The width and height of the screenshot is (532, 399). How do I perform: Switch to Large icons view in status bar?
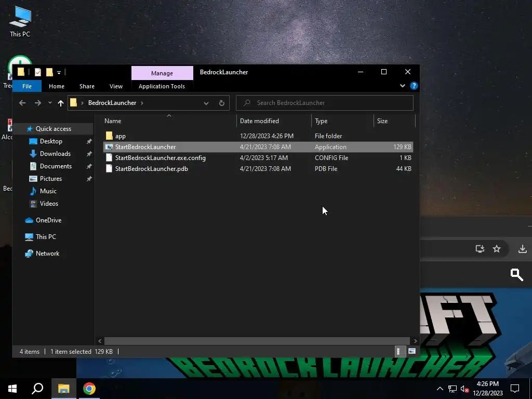tap(412, 351)
